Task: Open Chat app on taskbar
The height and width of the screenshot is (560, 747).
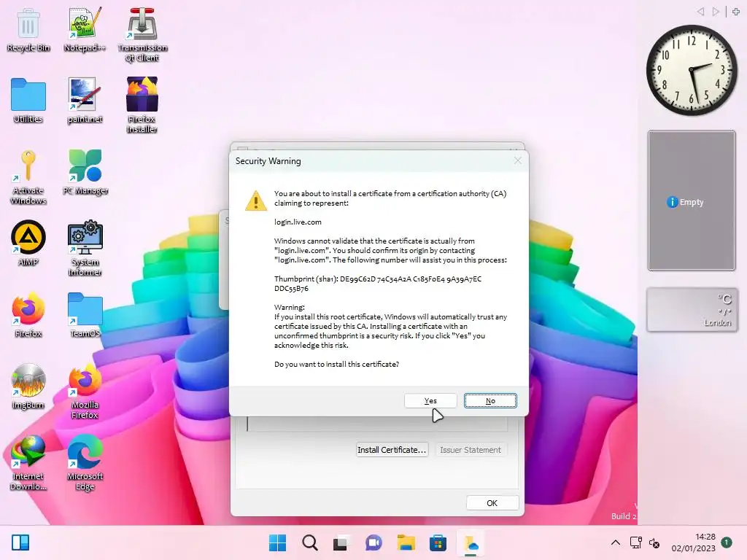Action: point(373,542)
